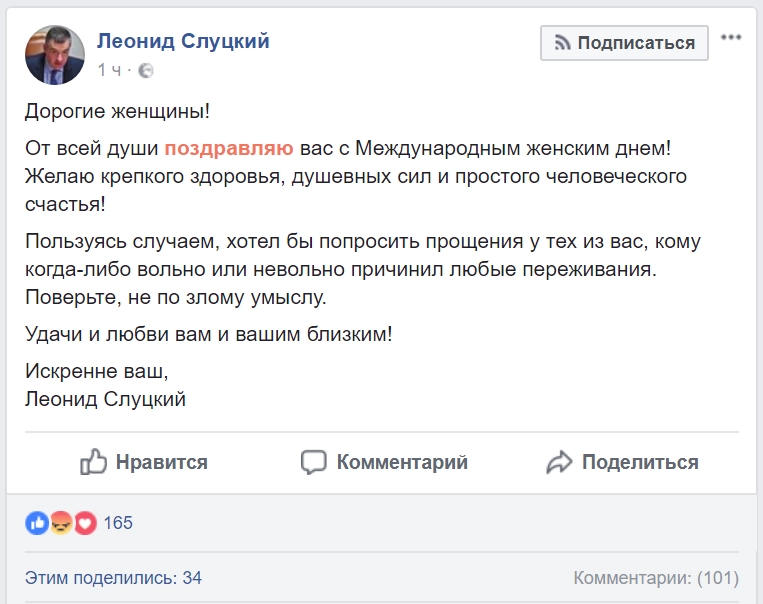The width and height of the screenshot is (763, 604).
Task: Open the Леонид Слуцкий profile name link
Action: pos(183,41)
